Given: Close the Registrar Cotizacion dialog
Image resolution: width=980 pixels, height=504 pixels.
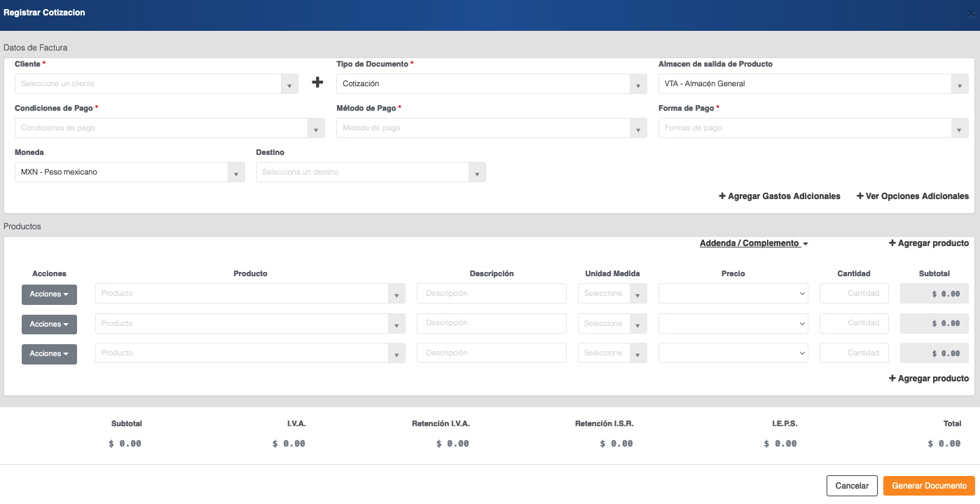Looking at the screenshot, I should click(x=970, y=13).
